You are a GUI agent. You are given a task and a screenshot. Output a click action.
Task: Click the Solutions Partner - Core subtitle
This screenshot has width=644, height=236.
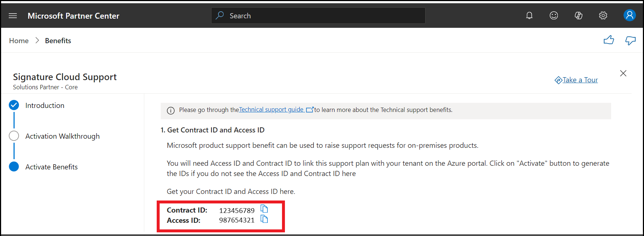click(x=45, y=87)
